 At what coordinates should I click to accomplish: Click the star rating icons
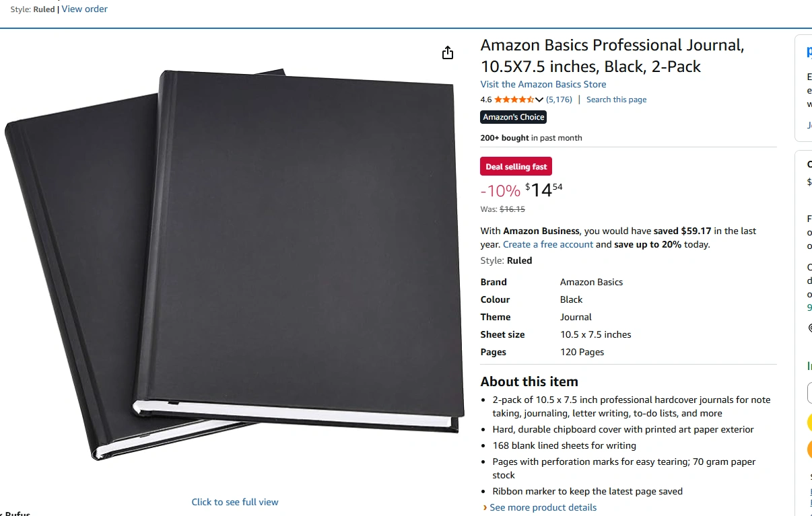(514, 100)
